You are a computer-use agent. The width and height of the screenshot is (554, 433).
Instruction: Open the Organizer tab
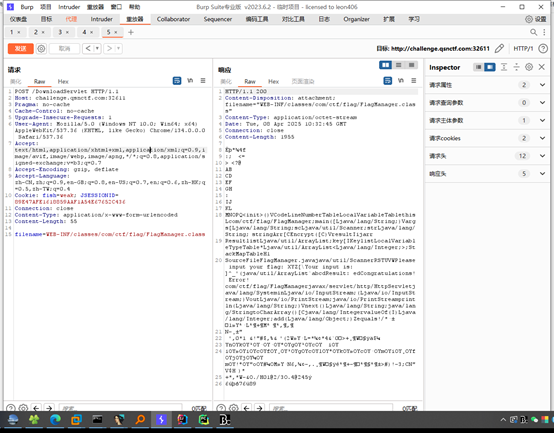[x=356, y=19]
